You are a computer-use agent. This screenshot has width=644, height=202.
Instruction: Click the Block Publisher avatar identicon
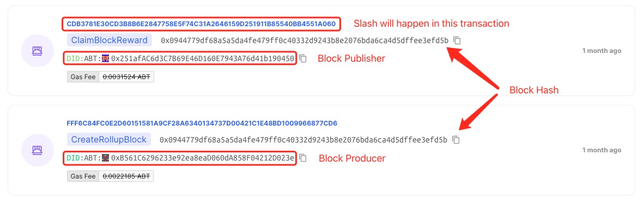tap(106, 58)
